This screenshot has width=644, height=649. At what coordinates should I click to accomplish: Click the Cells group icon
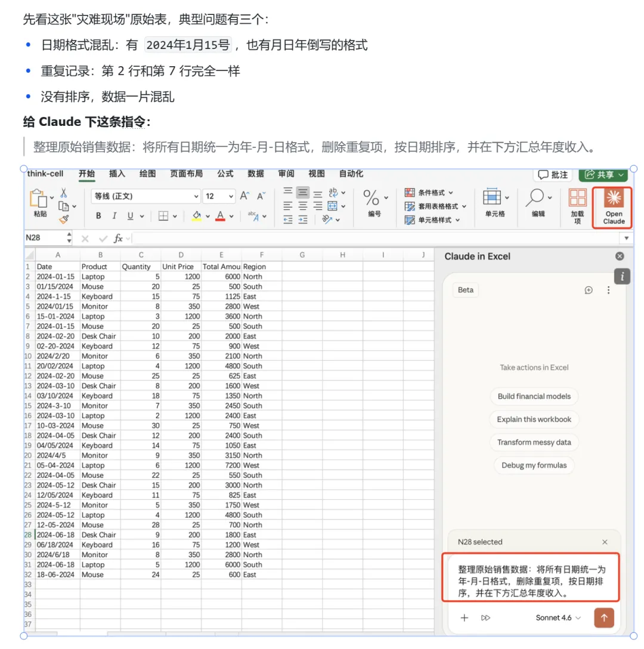(492, 197)
